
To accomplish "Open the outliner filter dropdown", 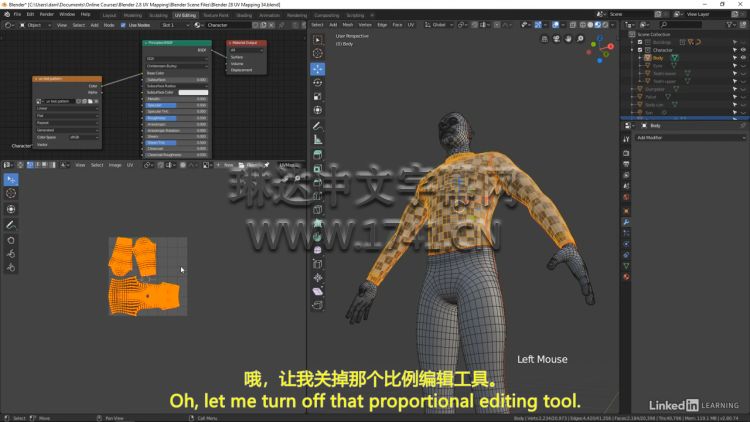I will click(731, 25).
